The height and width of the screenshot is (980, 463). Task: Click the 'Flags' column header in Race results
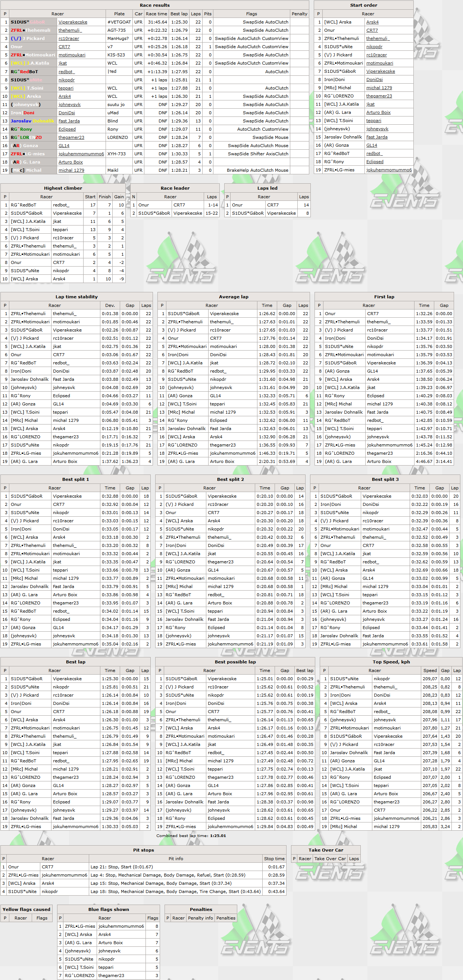click(x=251, y=14)
